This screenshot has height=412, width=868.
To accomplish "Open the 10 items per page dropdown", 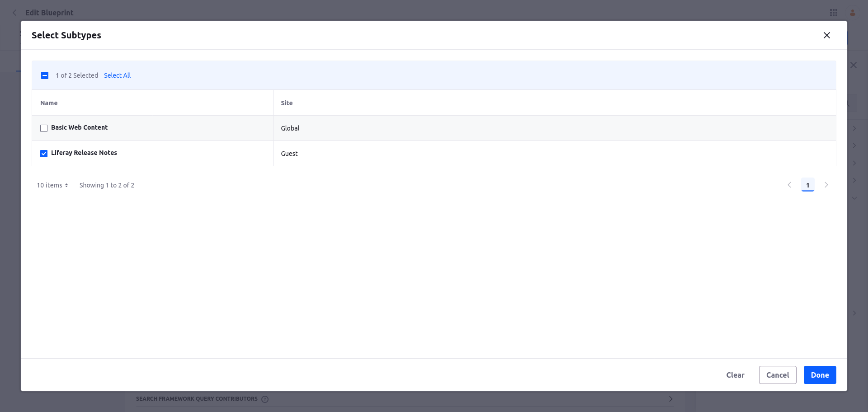I will [x=52, y=185].
